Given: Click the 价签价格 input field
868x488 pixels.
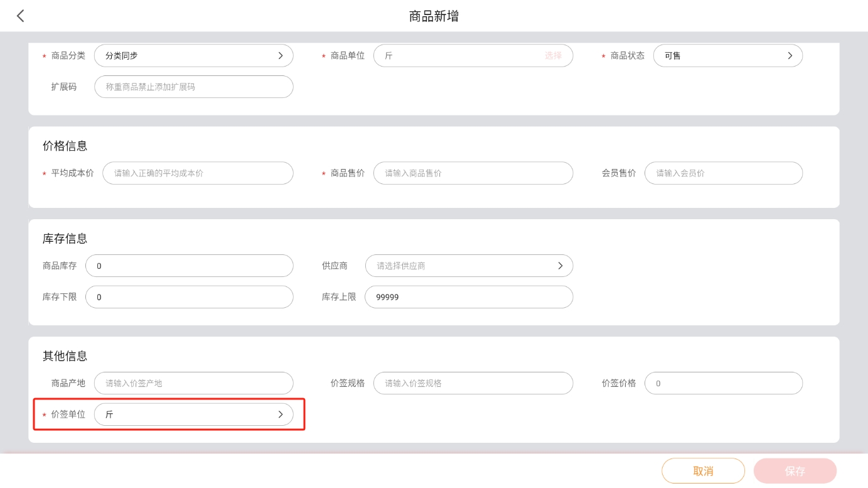Looking at the screenshot, I should click(x=723, y=384).
